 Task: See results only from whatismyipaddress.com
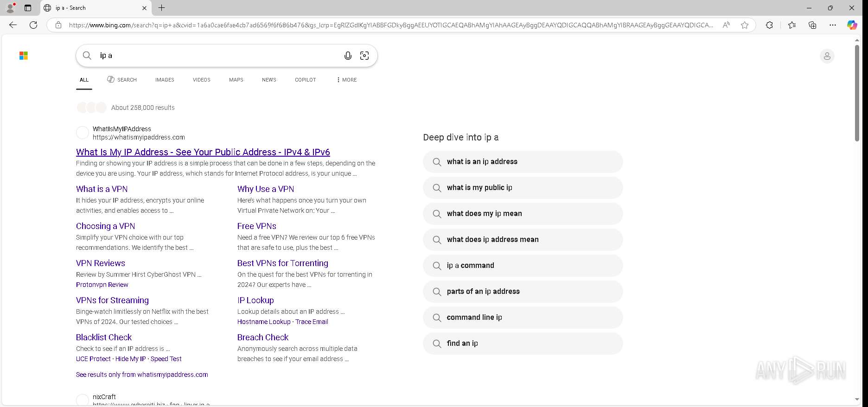tap(142, 375)
